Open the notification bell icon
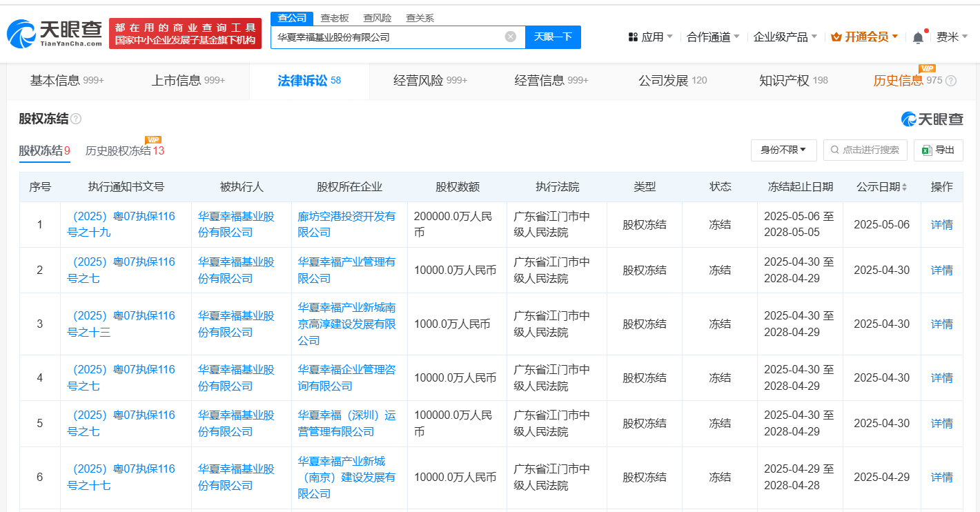The width and height of the screenshot is (980, 512). (917, 37)
